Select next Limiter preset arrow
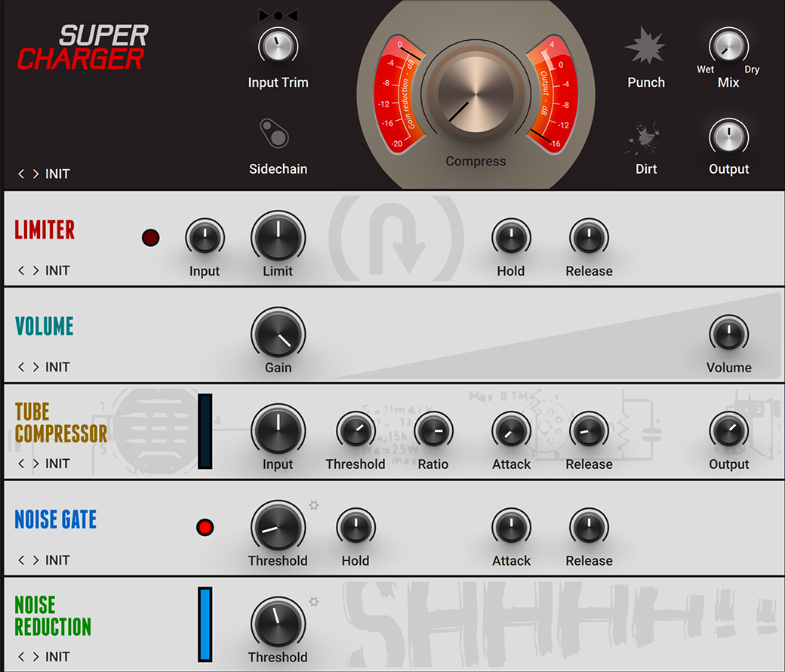The width and height of the screenshot is (785, 672). coord(35,270)
